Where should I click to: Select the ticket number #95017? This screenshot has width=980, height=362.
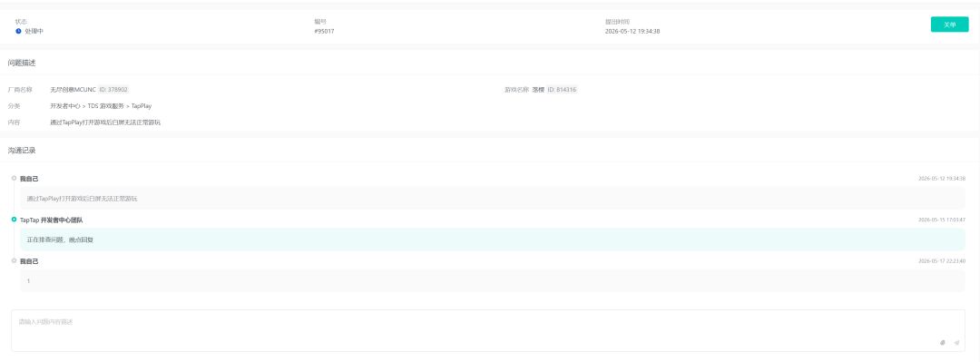coord(324,31)
